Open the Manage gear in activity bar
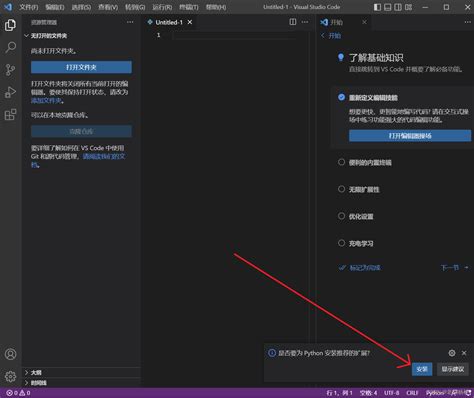474x398 pixels. (x=10, y=376)
